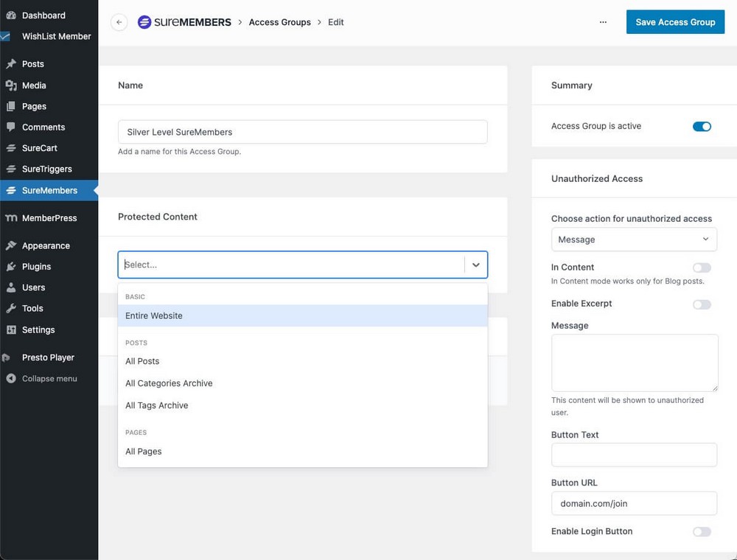Click the Dashboard gauge icon
This screenshot has width=737, height=560.
coord(11,15)
